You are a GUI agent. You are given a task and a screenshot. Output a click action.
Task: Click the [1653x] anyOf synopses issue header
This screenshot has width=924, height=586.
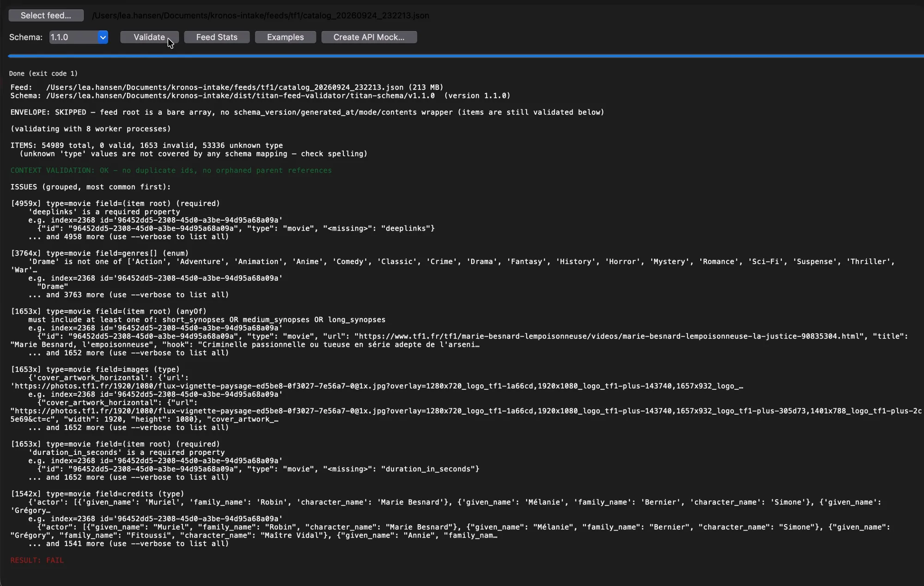(x=109, y=312)
